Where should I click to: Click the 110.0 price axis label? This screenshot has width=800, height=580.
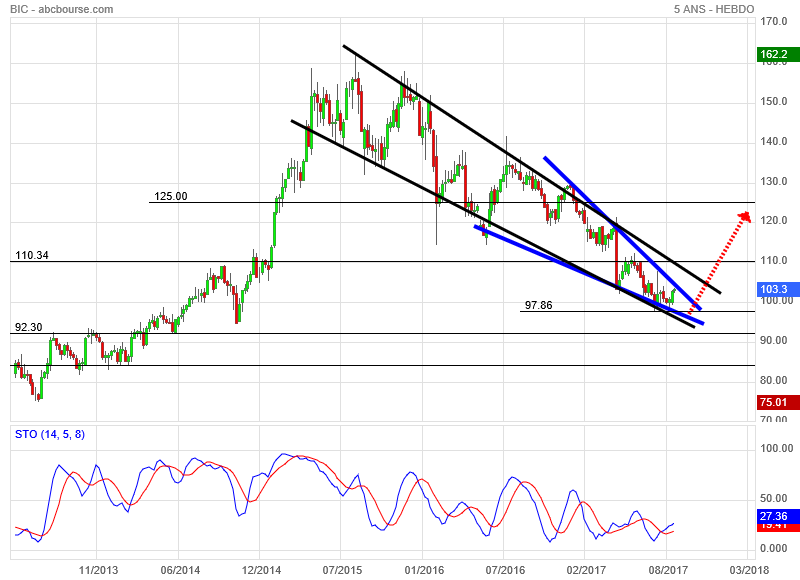[x=773, y=260]
